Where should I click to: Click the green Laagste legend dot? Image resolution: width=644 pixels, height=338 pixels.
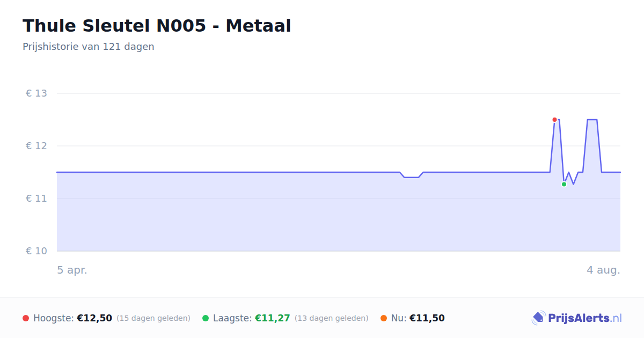[206, 318]
